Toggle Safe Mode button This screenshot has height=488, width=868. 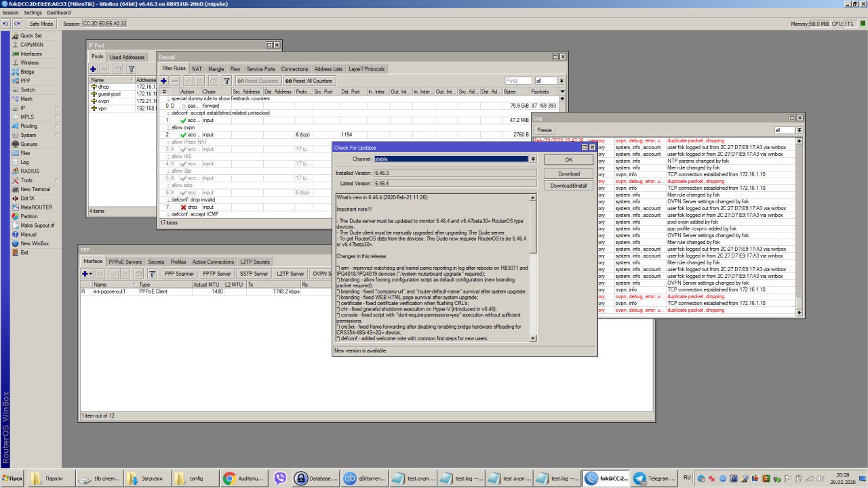coord(41,24)
